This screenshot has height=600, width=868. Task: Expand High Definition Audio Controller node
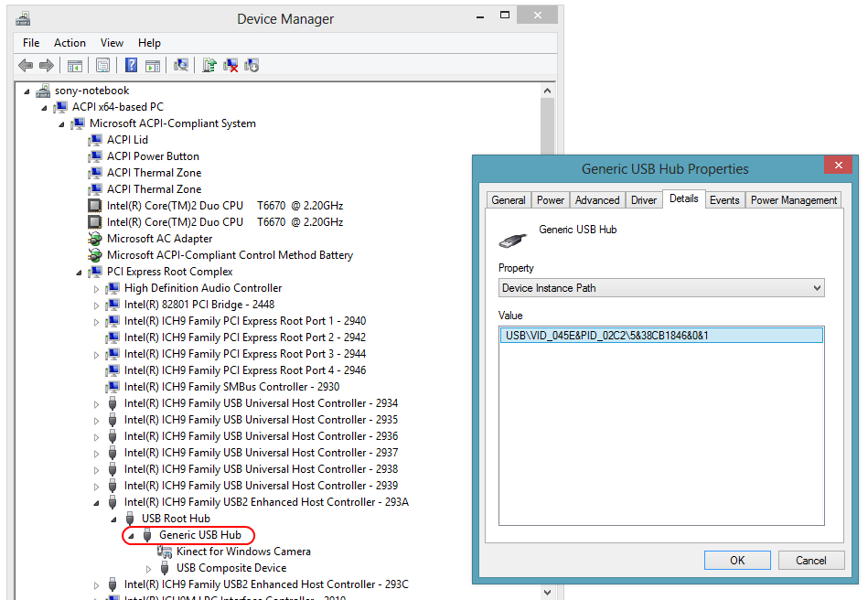tap(96, 289)
